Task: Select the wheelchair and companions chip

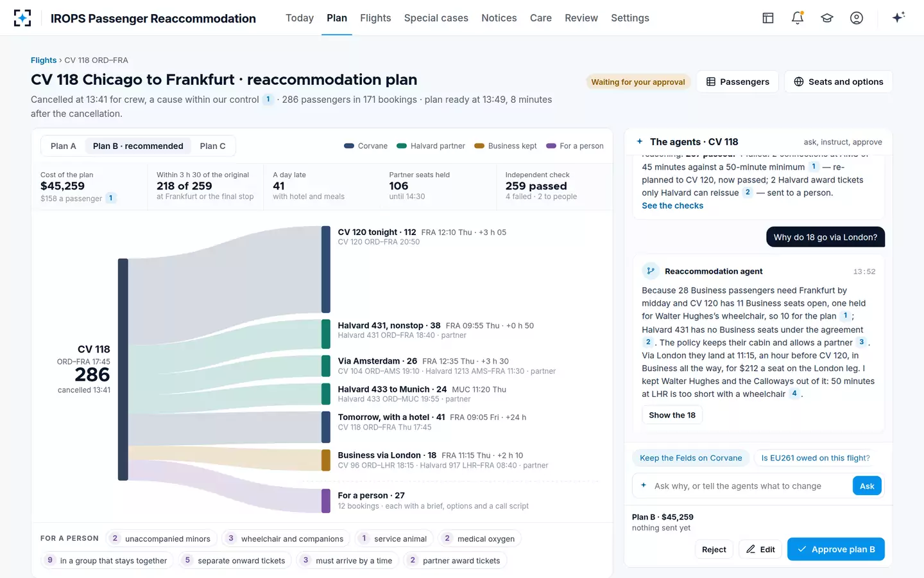Action: pos(286,539)
